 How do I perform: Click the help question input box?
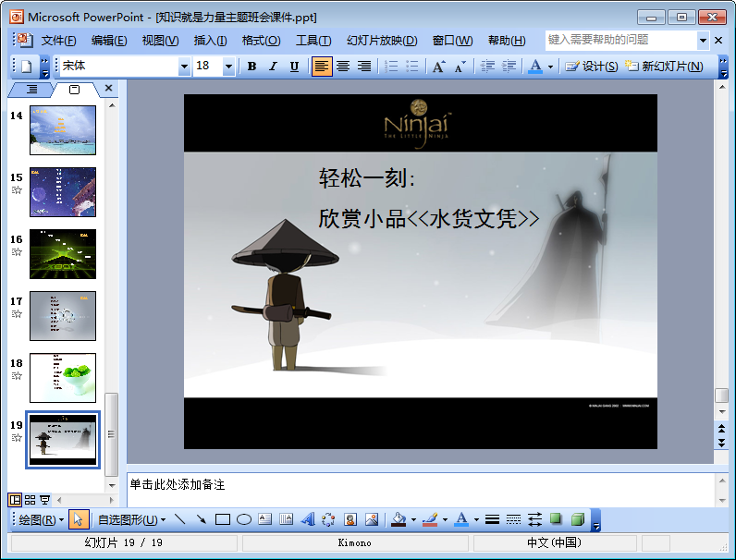pyautogui.click(x=621, y=40)
